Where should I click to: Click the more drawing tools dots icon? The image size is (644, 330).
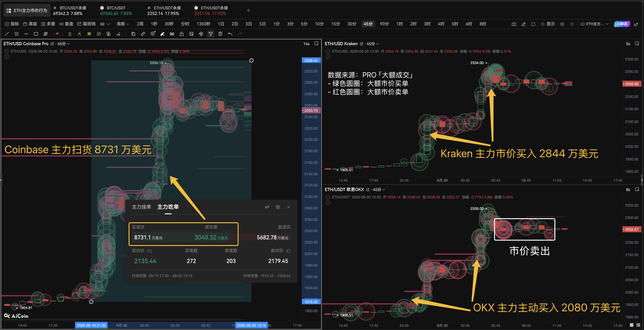point(56,34)
